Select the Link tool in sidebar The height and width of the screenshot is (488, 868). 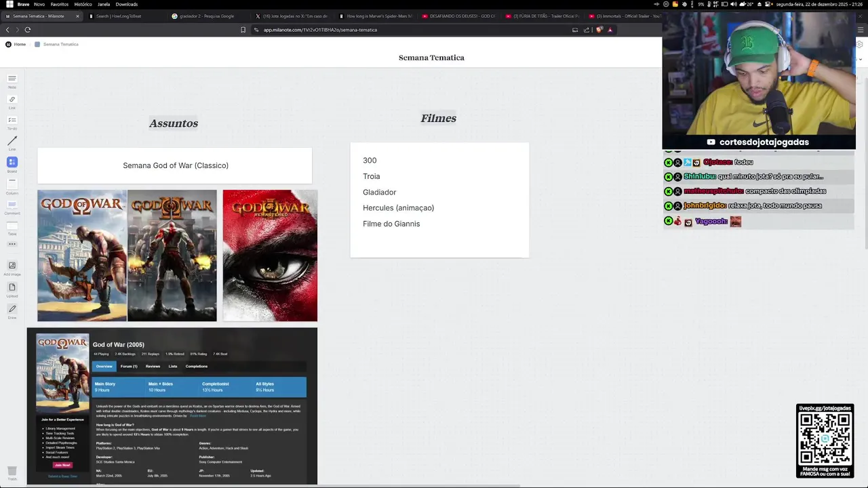[12, 102]
